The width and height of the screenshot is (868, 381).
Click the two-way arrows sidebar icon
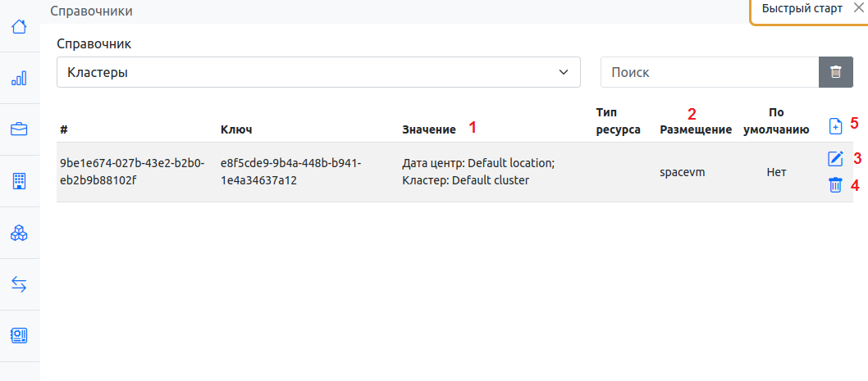tap(19, 284)
